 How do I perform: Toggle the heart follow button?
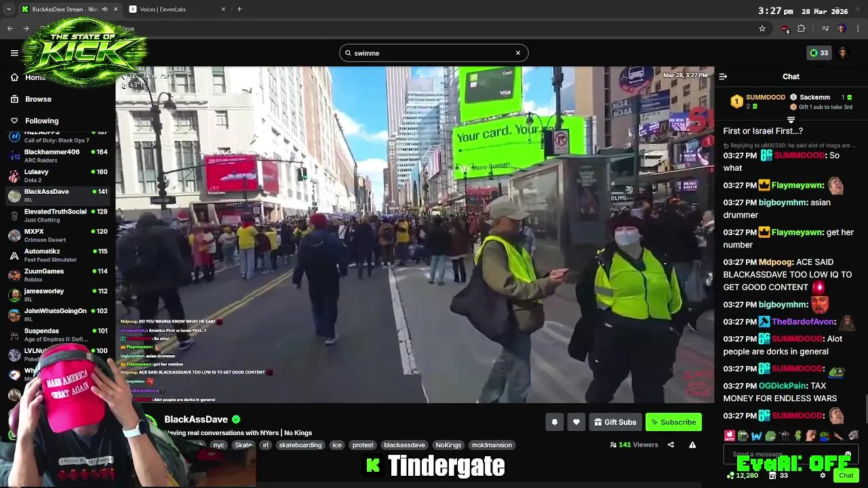[576, 422]
